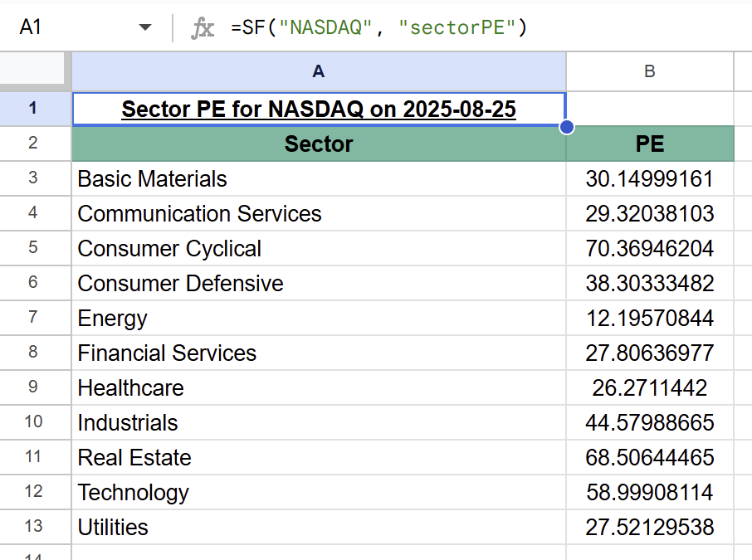
Task: Select column A by its header
Action: [x=318, y=72]
